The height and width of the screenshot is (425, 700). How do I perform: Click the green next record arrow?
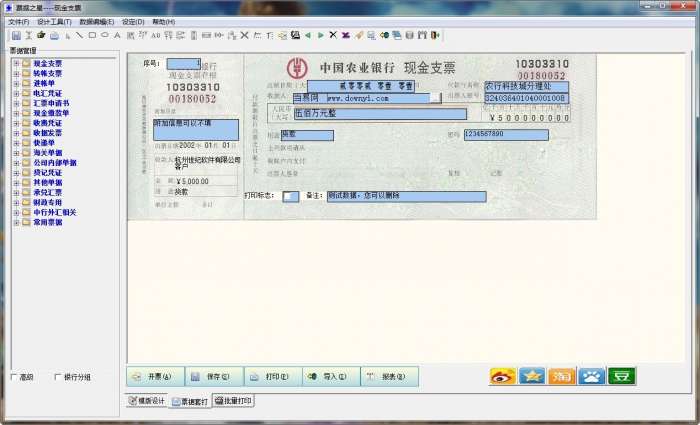321,35
